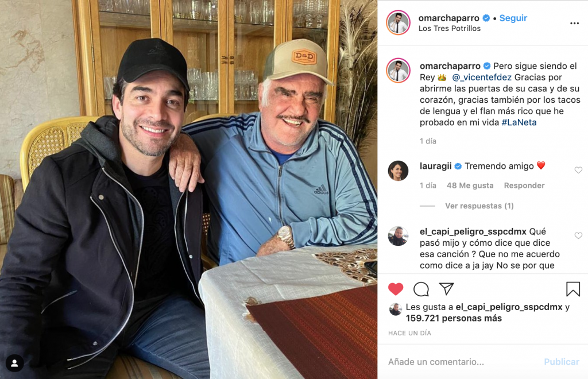Screen dimensions: 588x379
Task: Unlike the post via red heart icon
Action: (x=395, y=289)
